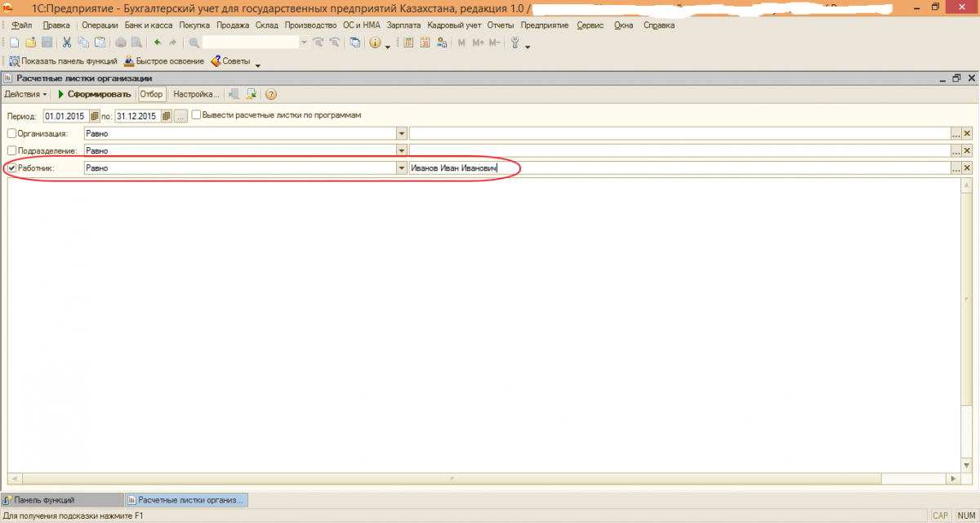The height and width of the screenshot is (523, 980).
Task: Open calendar picker for start date 01.01.2015
Action: [94, 116]
